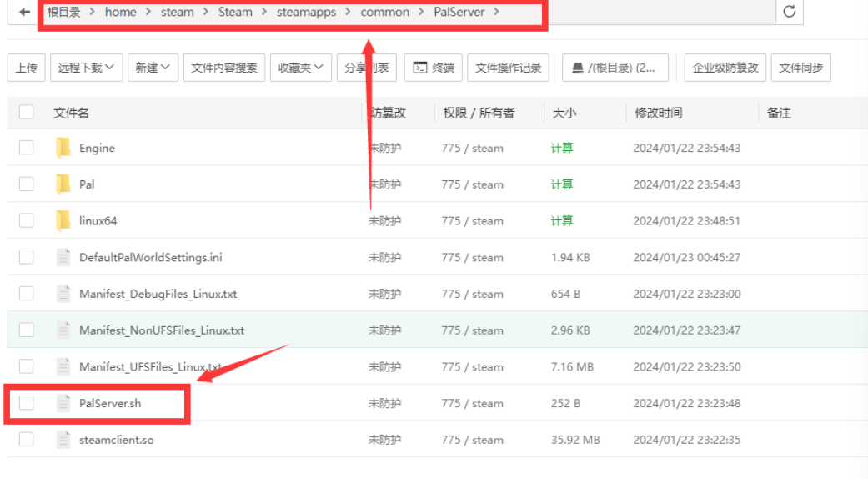Open the linux64 folder icon

click(x=63, y=221)
